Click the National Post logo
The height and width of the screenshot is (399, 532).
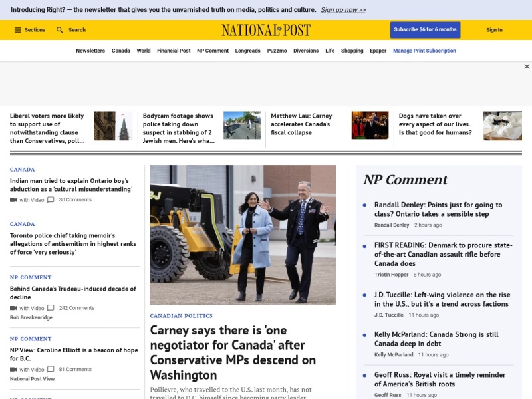266,30
